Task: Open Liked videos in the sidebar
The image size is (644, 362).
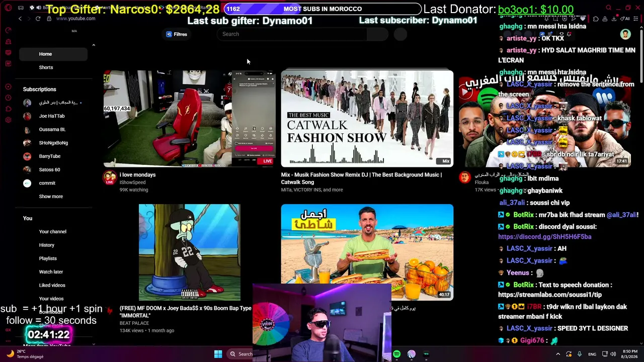Action: click(52, 286)
